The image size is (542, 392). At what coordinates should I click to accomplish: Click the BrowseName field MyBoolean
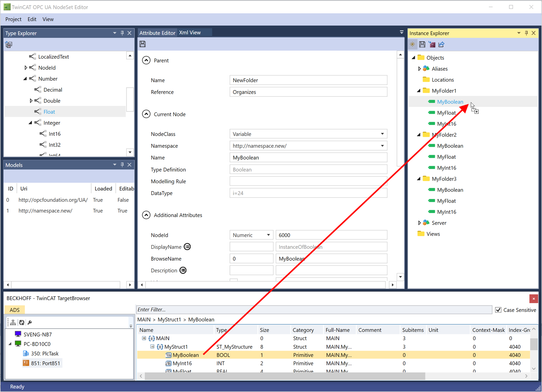click(331, 259)
